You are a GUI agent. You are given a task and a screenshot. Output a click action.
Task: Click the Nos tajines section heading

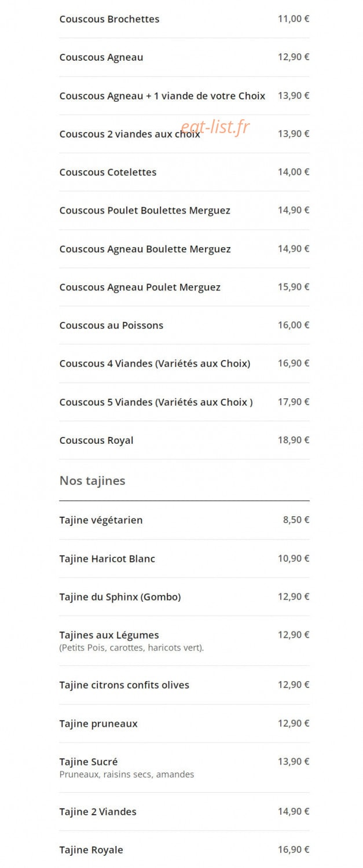pos(92,480)
